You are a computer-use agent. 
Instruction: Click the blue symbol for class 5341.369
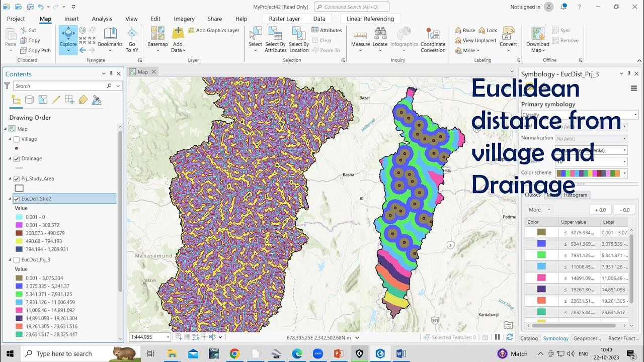(x=541, y=244)
